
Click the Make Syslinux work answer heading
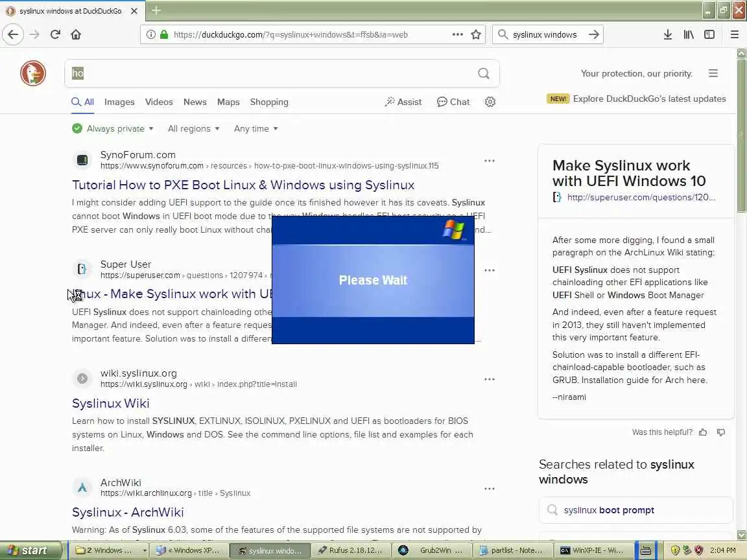[629, 173]
